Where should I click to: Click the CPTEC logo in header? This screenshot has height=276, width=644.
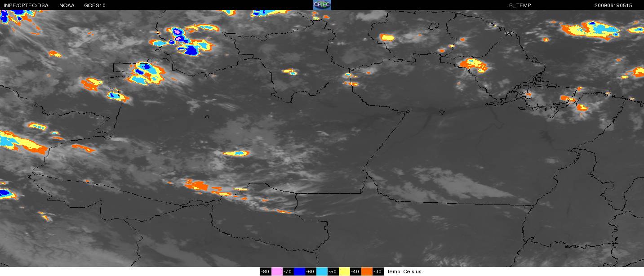click(322, 5)
